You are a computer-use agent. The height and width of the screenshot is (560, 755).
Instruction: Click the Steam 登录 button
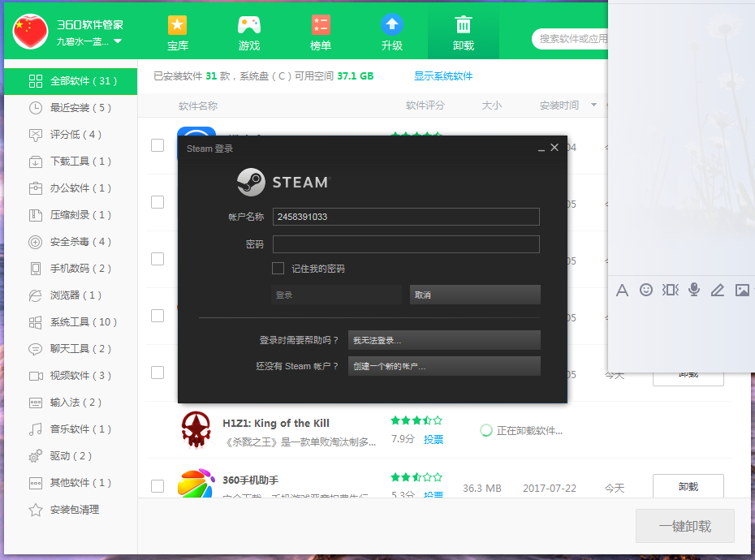(336, 295)
